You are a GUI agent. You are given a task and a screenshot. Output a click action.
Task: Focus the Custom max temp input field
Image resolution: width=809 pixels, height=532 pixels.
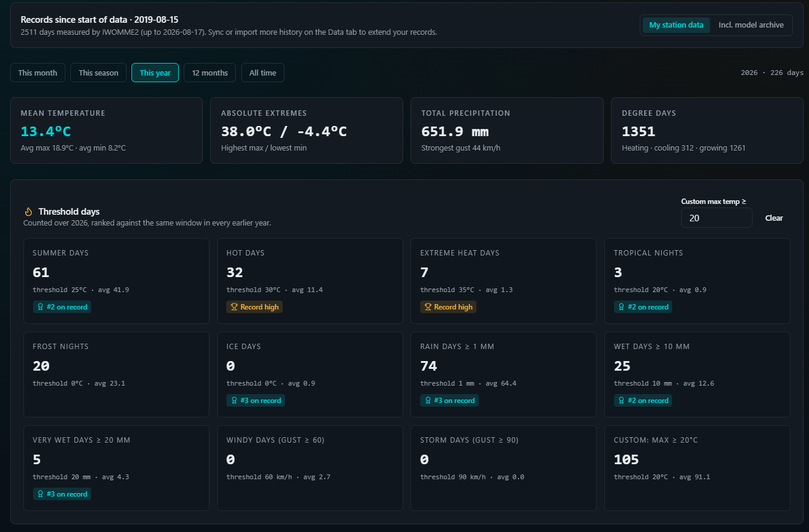click(x=717, y=218)
